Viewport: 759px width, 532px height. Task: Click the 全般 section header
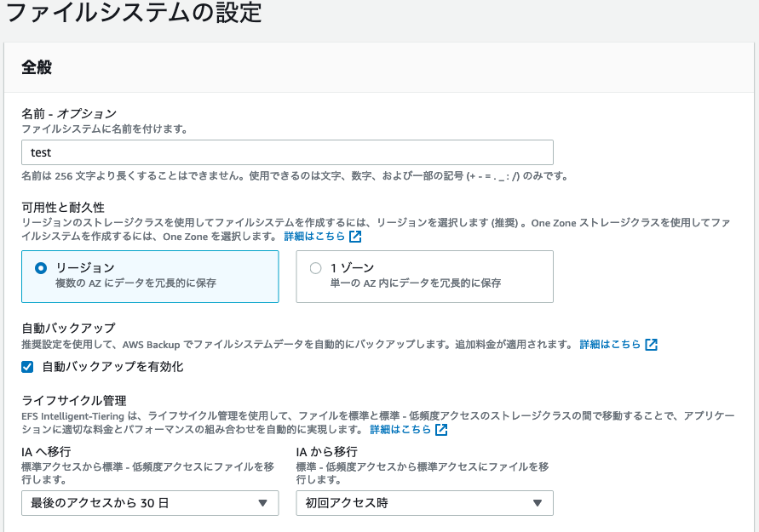(37, 67)
